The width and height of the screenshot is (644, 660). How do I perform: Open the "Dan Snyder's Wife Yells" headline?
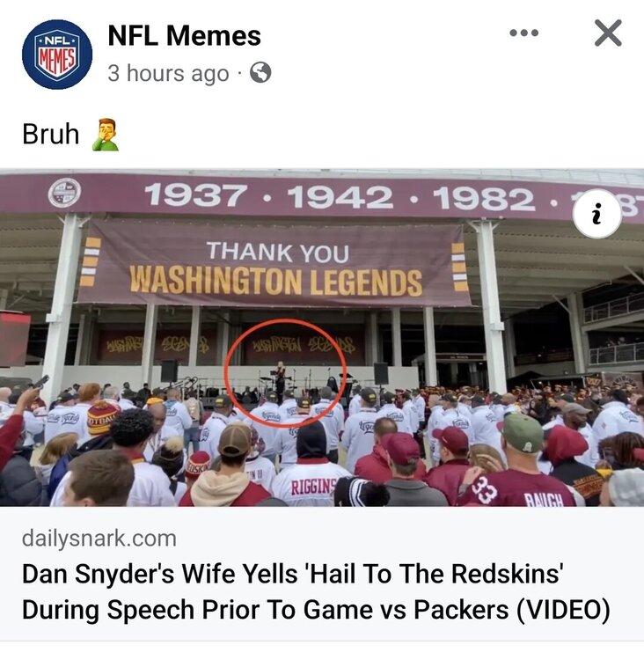(293, 574)
